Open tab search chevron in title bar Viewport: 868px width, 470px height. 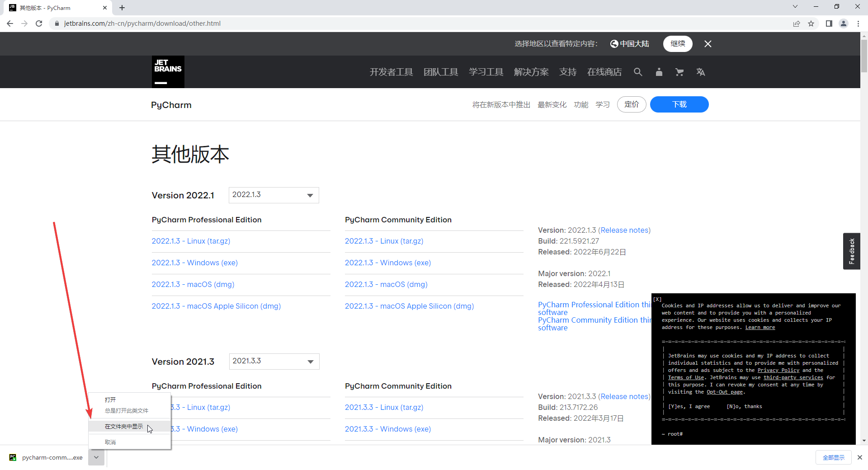click(795, 6)
